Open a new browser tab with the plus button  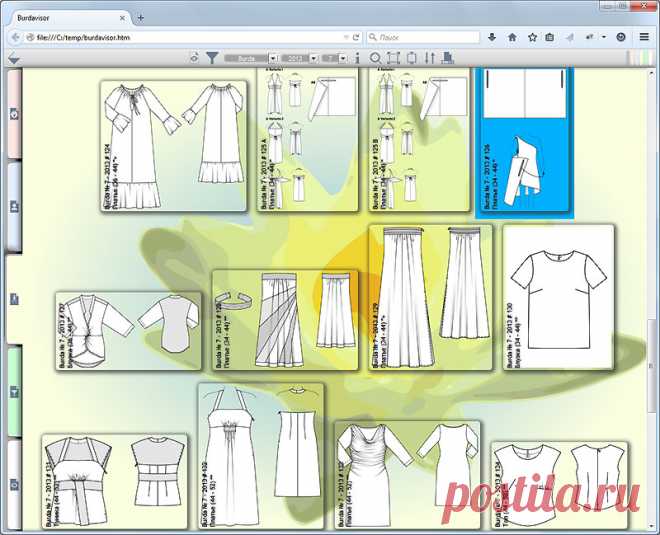[141, 18]
